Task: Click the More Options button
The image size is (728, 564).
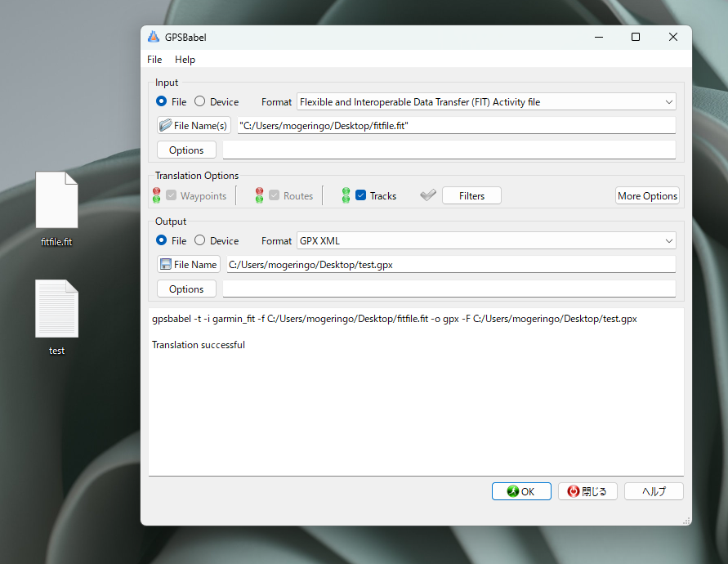Action: [647, 195]
